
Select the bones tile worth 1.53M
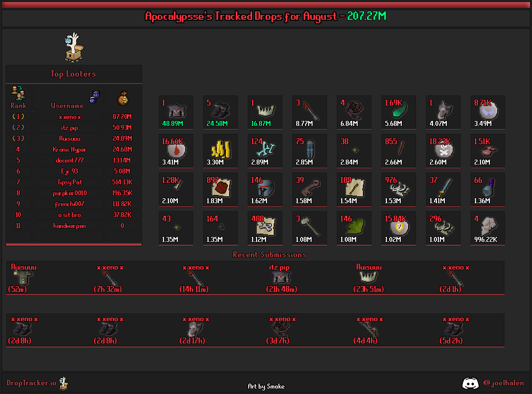click(x=398, y=190)
